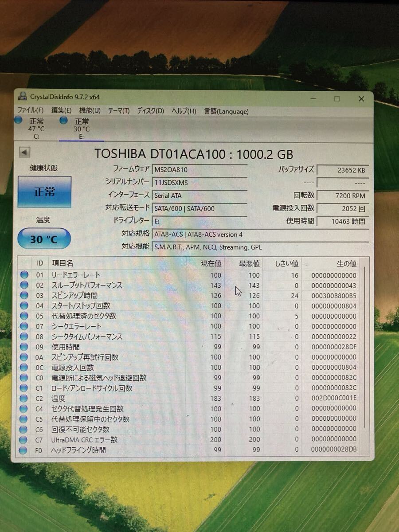Open the テーマ(T) menu
Screen dimensions: 399x532
pyautogui.click(x=119, y=111)
